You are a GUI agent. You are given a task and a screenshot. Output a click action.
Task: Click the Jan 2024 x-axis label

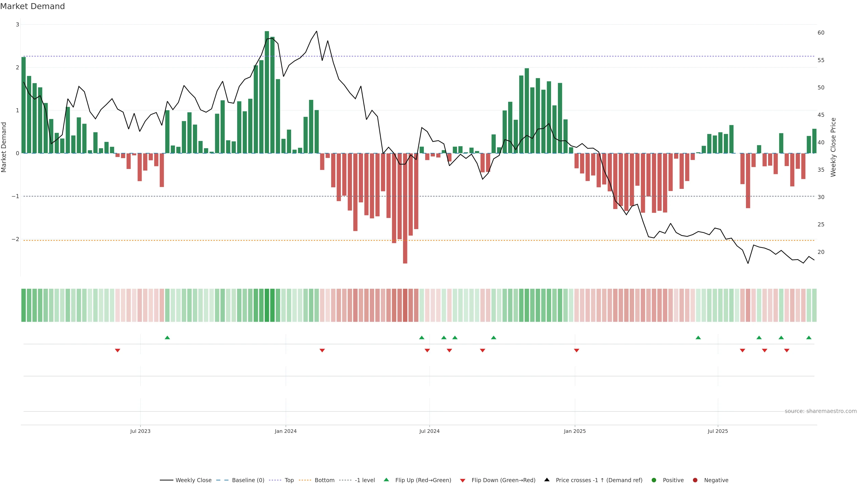(x=285, y=431)
